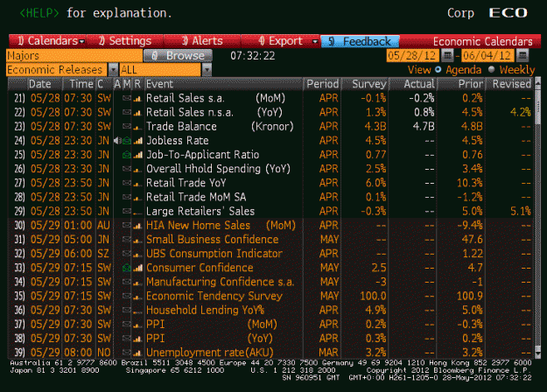Viewport: 547px width, 392px height.
Task: Click <HELP> text at top
Action: [x=39, y=13]
